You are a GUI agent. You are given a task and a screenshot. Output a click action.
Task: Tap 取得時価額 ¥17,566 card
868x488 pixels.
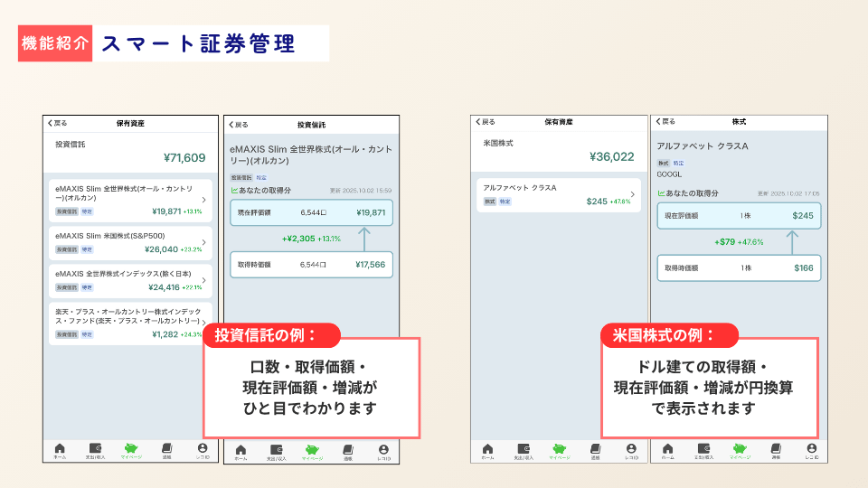(x=311, y=265)
